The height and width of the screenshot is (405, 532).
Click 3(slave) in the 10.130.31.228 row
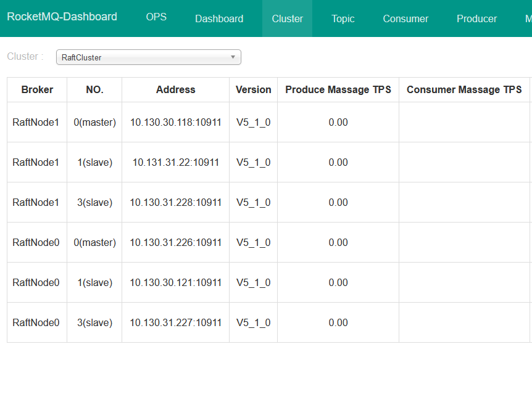94,202
